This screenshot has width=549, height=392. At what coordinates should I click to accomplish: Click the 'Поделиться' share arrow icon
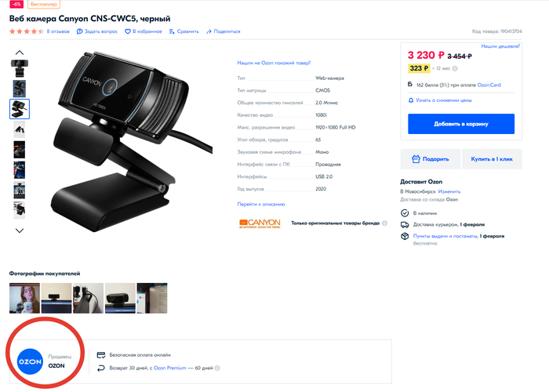[209, 31]
